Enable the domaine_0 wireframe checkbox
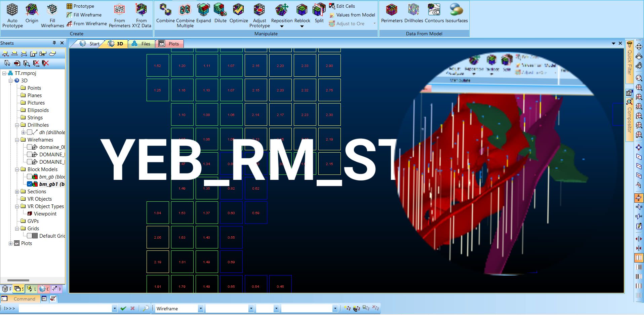 pyautogui.click(x=30, y=147)
